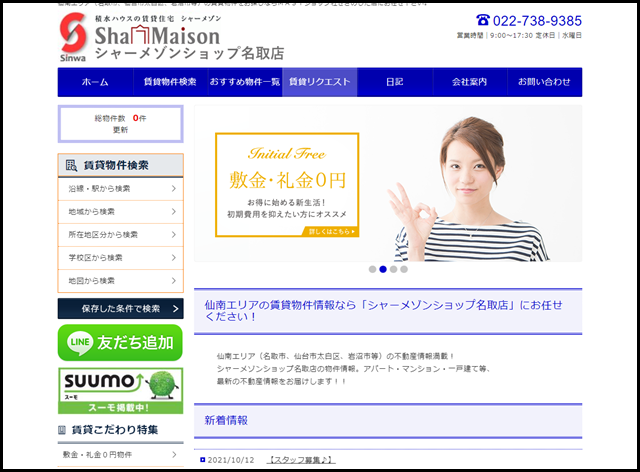
Task: Click the woman photo in the slideshow
Action: pos(469,190)
